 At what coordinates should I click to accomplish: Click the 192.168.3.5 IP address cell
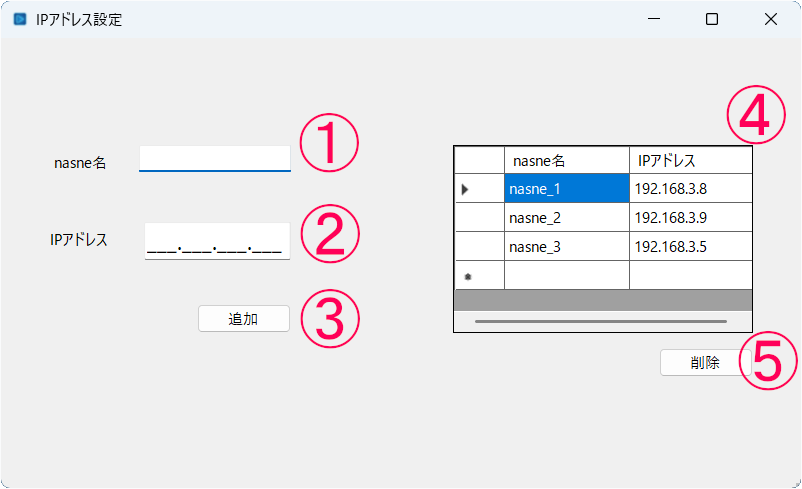[690, 246]
